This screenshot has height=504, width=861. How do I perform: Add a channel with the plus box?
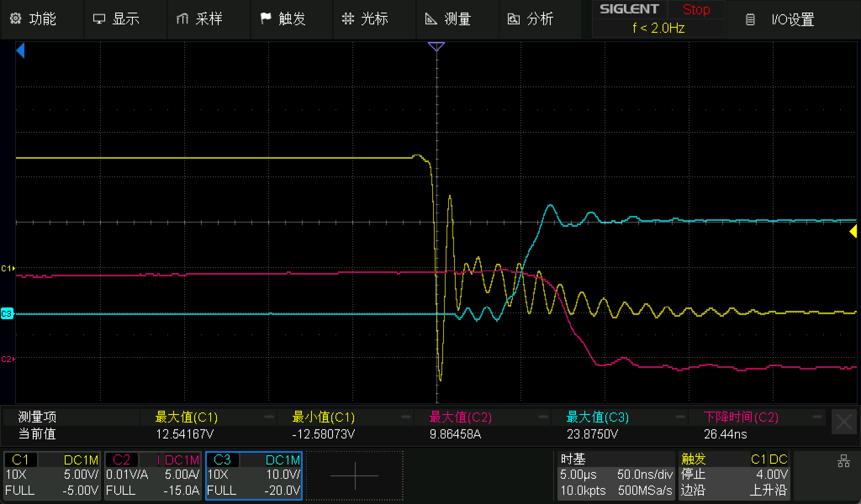(x=355, y=475)
